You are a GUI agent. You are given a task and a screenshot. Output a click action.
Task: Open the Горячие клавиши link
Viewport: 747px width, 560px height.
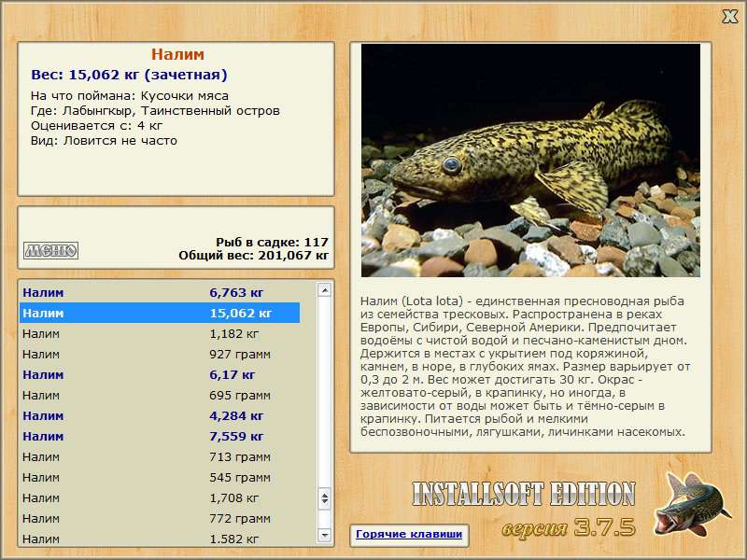coord(409,534)
